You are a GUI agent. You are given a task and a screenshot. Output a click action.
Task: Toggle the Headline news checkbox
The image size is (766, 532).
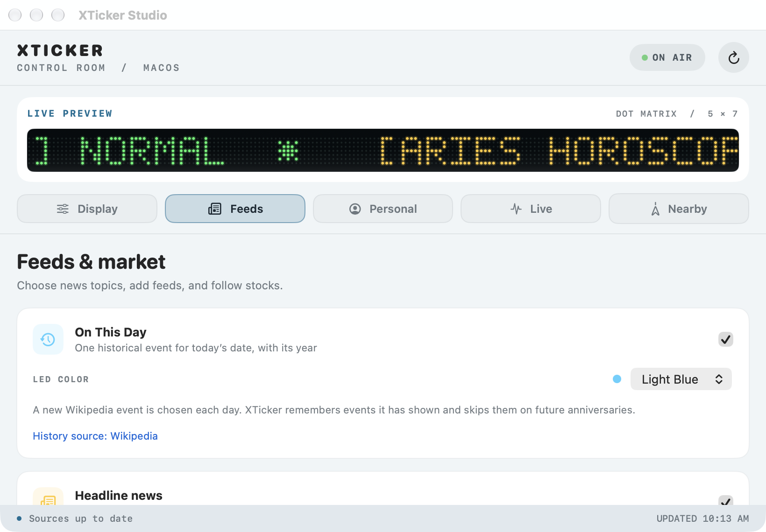click(725, 500)
